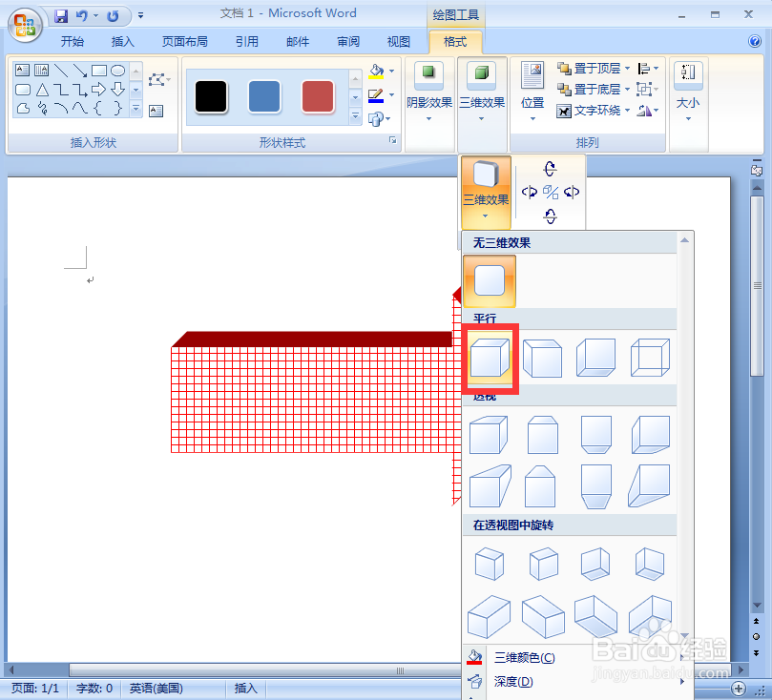This screenshot has width=772, height=700.
Task: Open the quick access toolbar customize dropdown
Action: [x=141, y=16]
